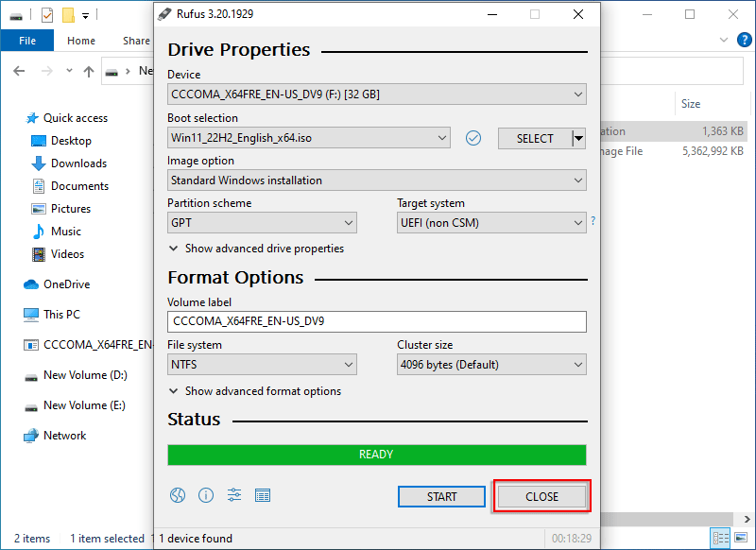
Task: Click the new folder icon in quick toolbar
Action: pyautogui.click(x=68, y=15)
